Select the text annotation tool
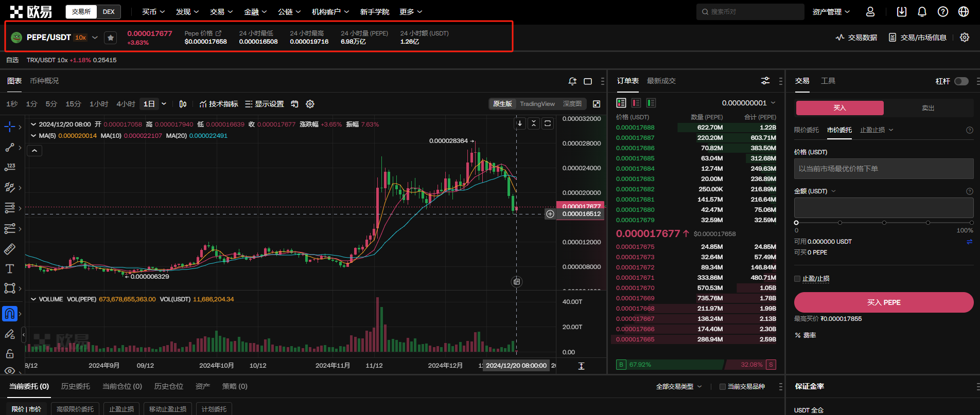The image size is (980, 415). (x=10, y=269)
